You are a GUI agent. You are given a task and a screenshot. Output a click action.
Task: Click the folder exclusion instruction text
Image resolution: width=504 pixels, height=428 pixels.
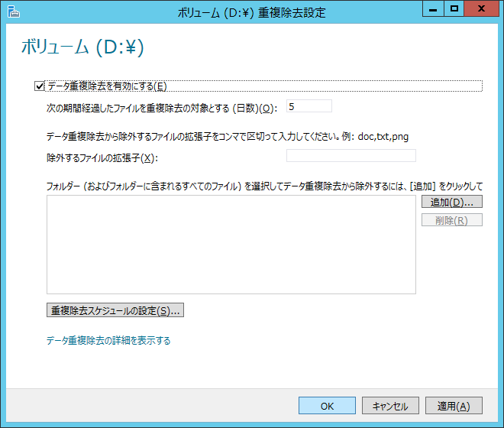coord(263,186)
